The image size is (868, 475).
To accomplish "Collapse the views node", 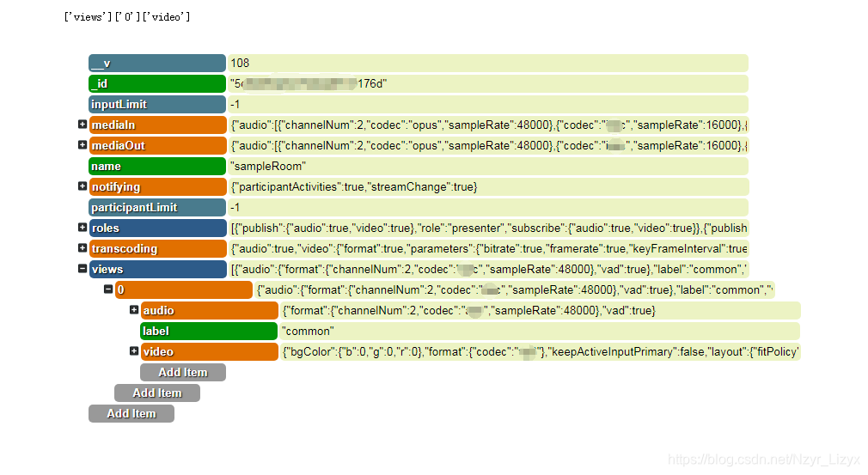I will (83, 269).
